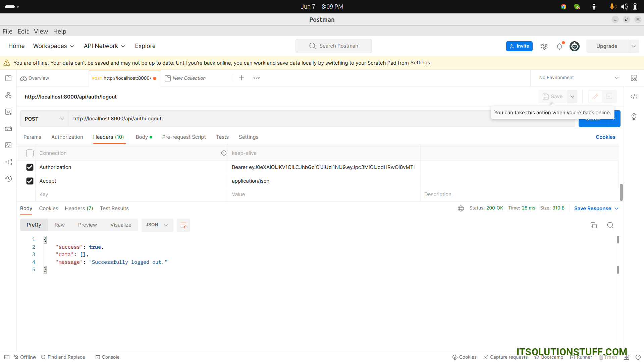This screenshot has width=644, height=362.
Task: Open the APIs sidebar panel
Action: 8,95
